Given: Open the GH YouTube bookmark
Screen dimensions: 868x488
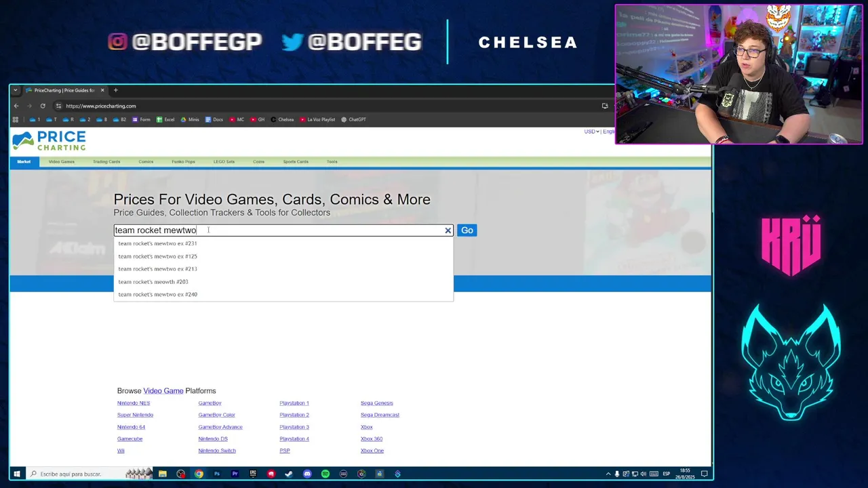Looking at the screenshot, I should (258, 119).
